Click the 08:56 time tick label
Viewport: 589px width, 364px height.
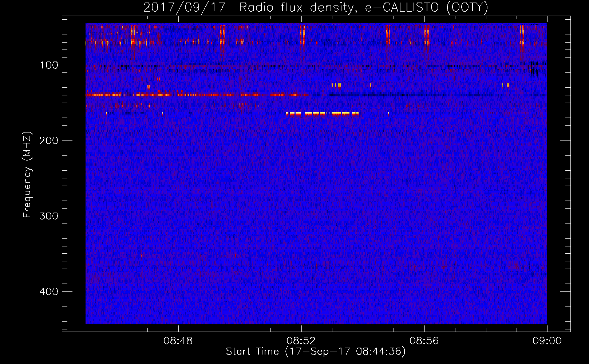424,341
